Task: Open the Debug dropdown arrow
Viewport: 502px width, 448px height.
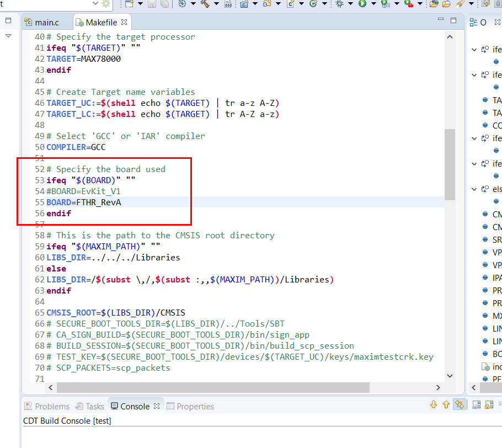Action: (x=350, y=4)
